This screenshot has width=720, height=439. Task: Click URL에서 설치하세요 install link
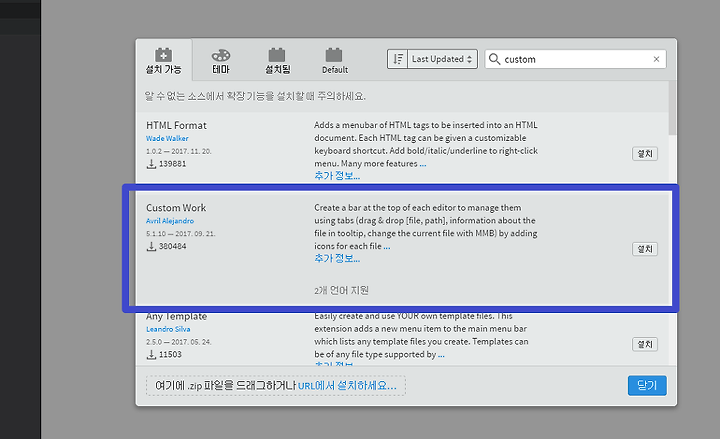[347, 386]
